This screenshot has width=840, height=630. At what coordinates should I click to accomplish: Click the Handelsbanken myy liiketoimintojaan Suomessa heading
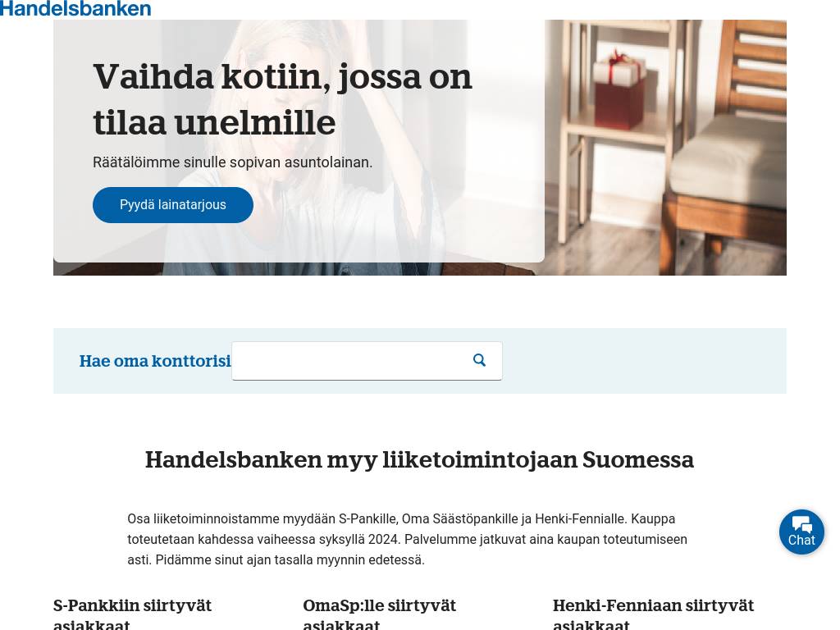point(419,459)
